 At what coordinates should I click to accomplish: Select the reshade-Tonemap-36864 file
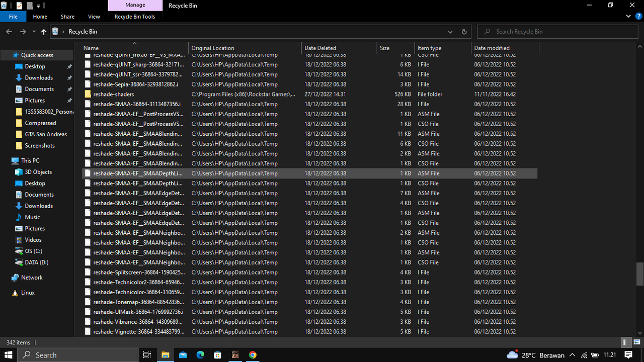point(309,302)
